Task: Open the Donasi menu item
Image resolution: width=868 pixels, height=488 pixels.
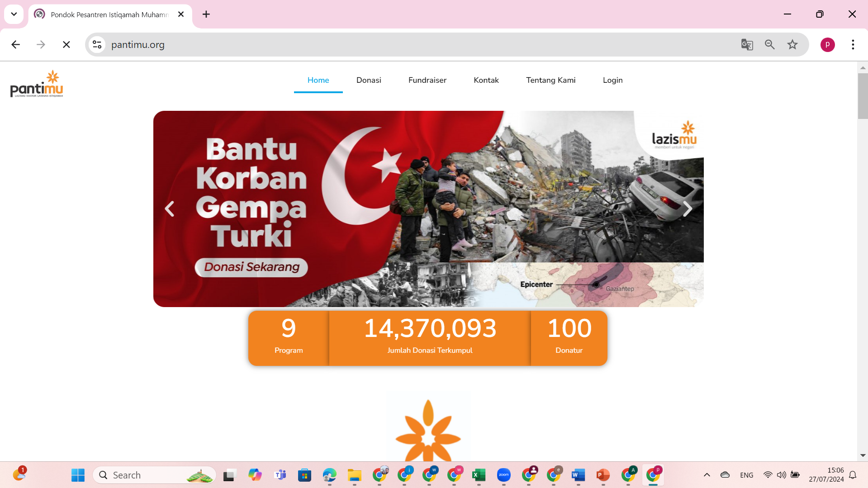Action: 368,80
